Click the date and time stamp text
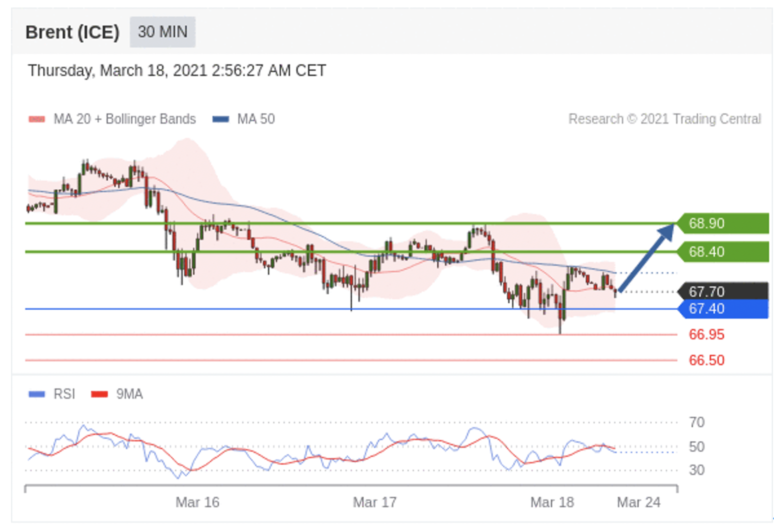The height and width of the screenshot is (532, 774). 177,70
